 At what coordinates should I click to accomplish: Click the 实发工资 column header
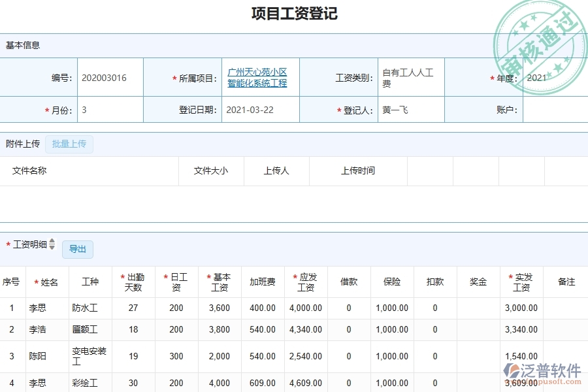click(x=521, y=282)
